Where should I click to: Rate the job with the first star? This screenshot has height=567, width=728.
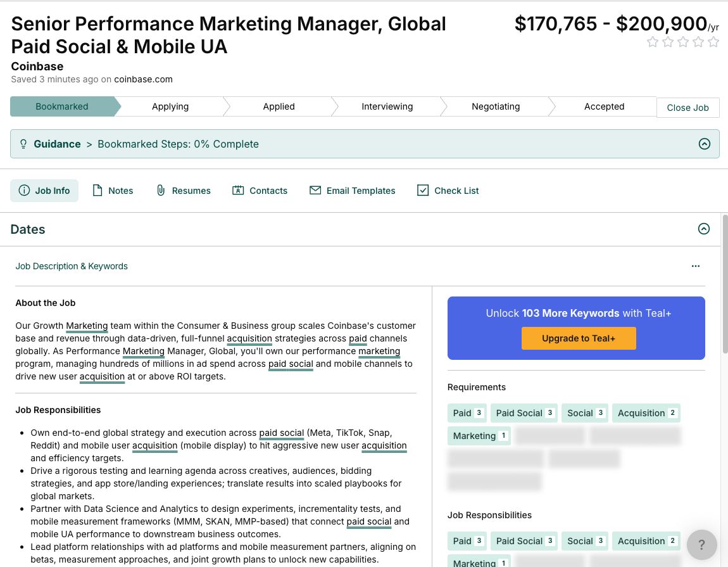click(652, 42)
